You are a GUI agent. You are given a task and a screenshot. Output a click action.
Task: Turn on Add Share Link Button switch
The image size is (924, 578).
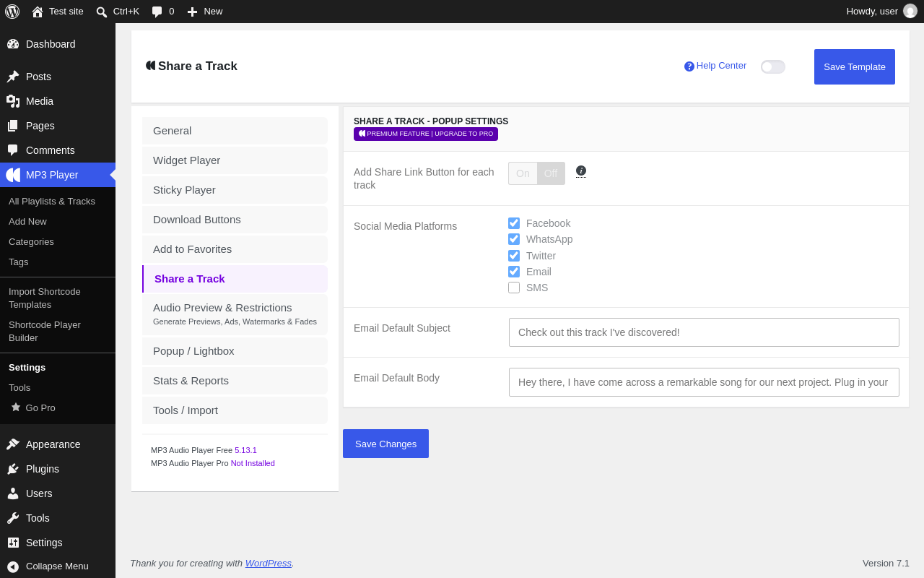coord(523,173)
